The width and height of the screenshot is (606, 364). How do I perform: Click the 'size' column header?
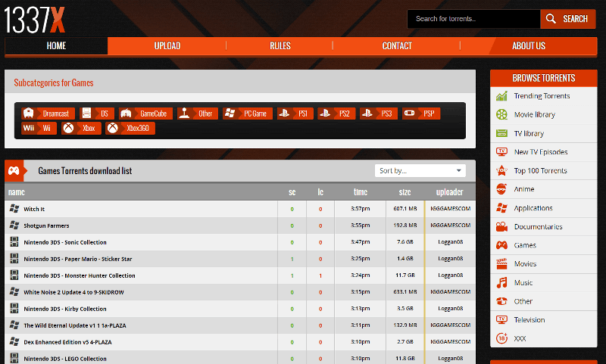(x=405, y=192)
